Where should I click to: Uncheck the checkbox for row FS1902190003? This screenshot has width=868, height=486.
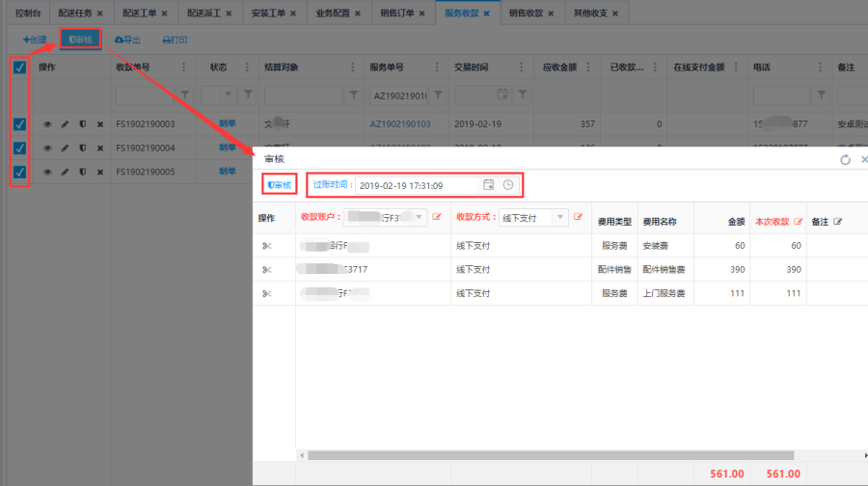coord(19,124)
